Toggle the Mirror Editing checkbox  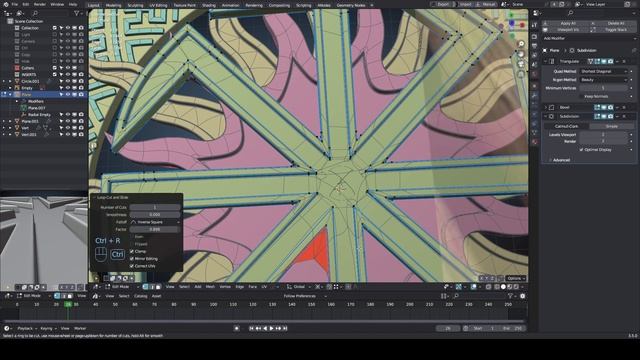(132, 259)
